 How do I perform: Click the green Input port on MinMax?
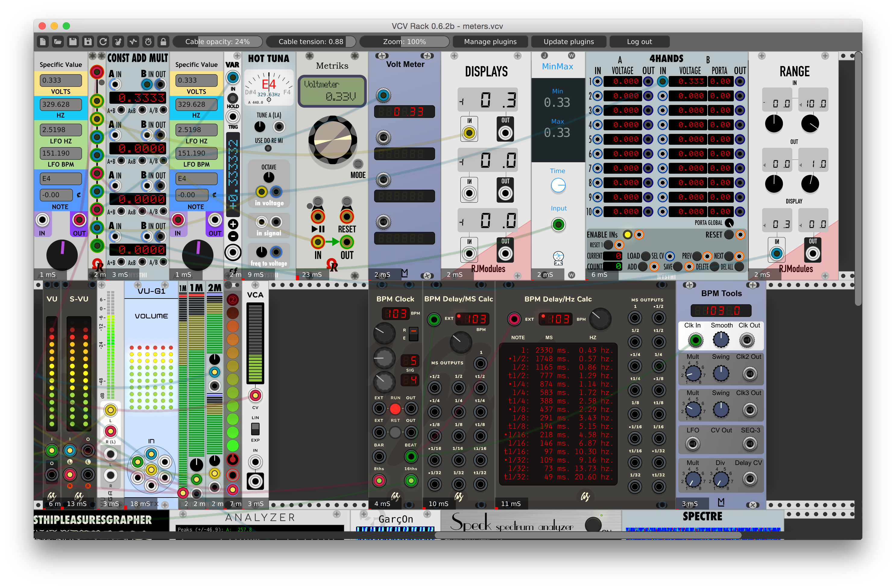[558, 225]
